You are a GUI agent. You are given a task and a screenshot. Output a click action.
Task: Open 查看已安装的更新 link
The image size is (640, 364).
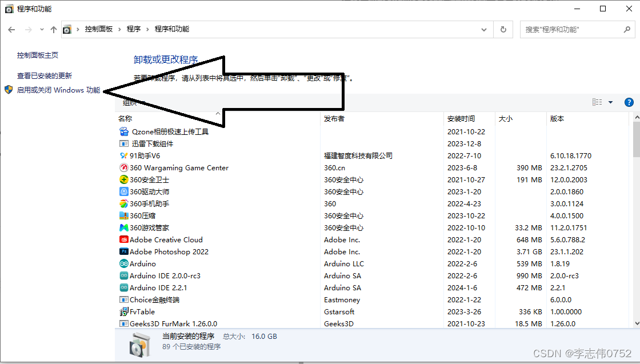(45, 76)
